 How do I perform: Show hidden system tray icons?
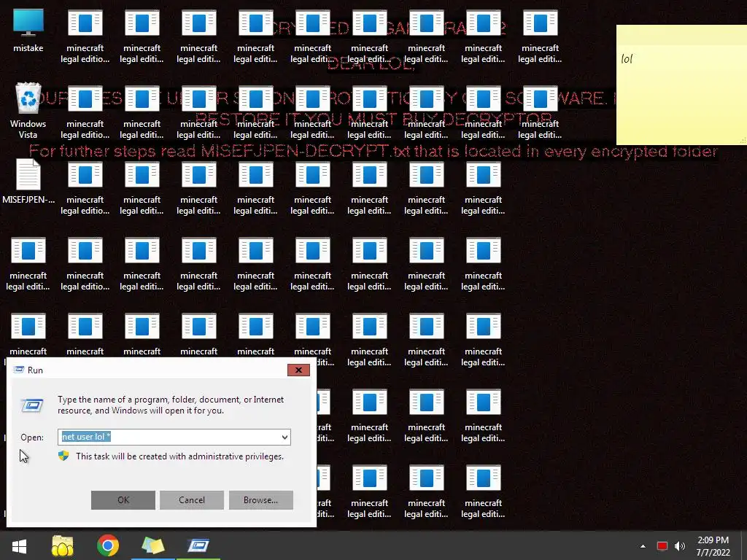643,546
